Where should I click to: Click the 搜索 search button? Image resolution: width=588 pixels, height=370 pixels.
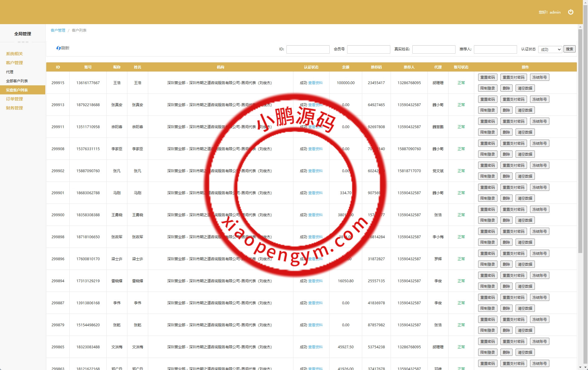click(569, 49)
